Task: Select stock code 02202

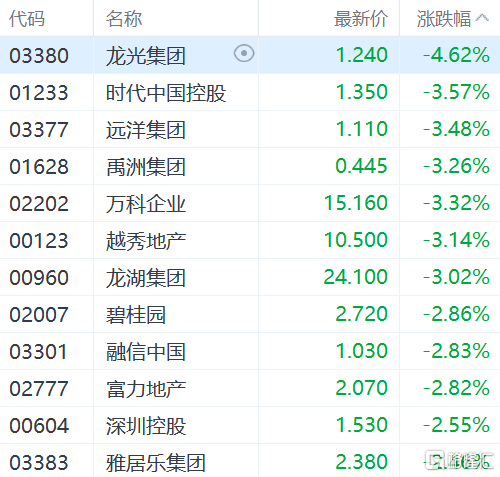Action: pos(39,204)
